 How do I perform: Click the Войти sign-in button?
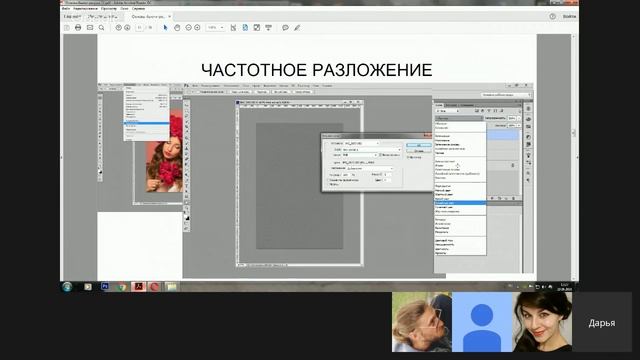click(569, 17)
